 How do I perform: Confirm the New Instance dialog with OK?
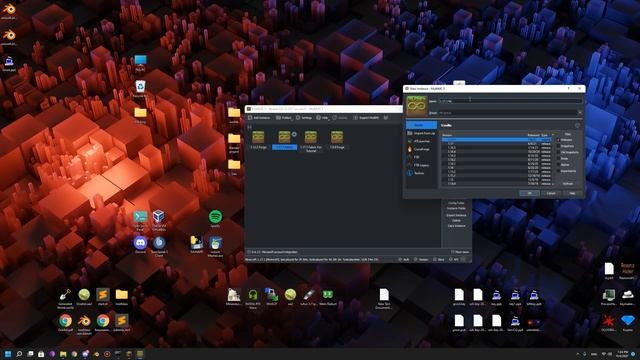coord(529,193)
